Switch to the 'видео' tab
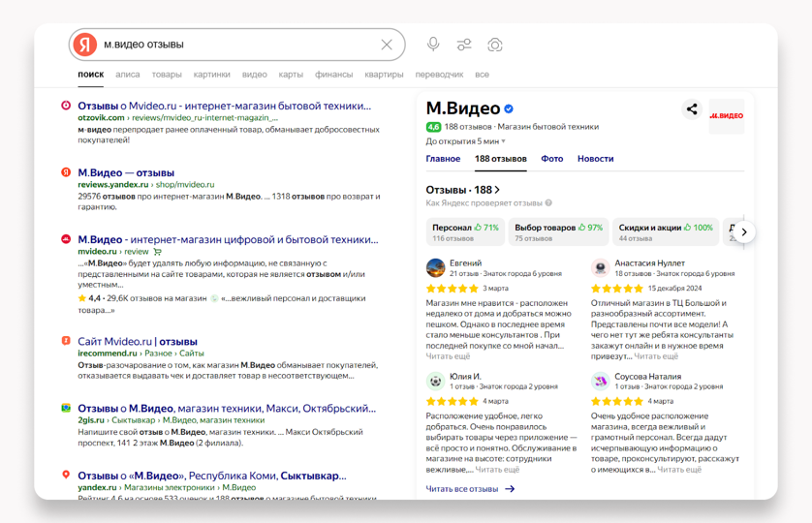The width and height of the screenshot is (812, 523). pos(254,74)
